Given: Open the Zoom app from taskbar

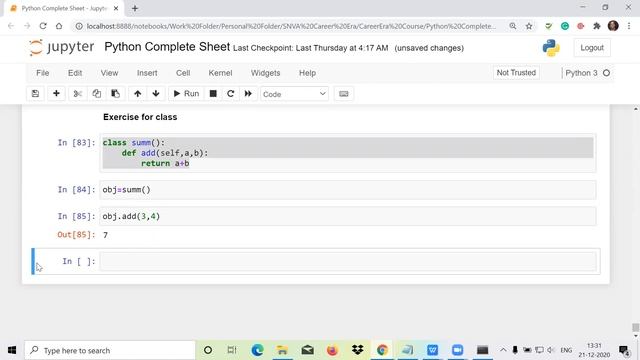Looking at the screenshot, I should click(458, 350).
